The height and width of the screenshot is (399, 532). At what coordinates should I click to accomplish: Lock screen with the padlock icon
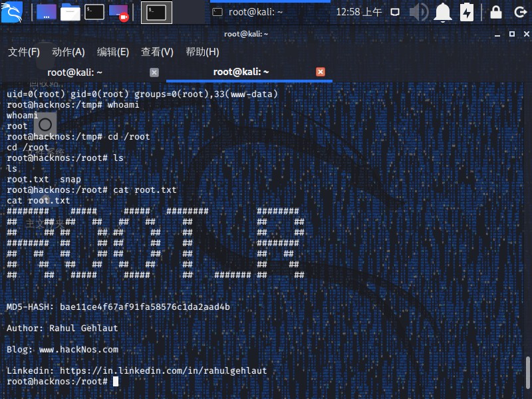pyautogui.click(x=496, y=12)
